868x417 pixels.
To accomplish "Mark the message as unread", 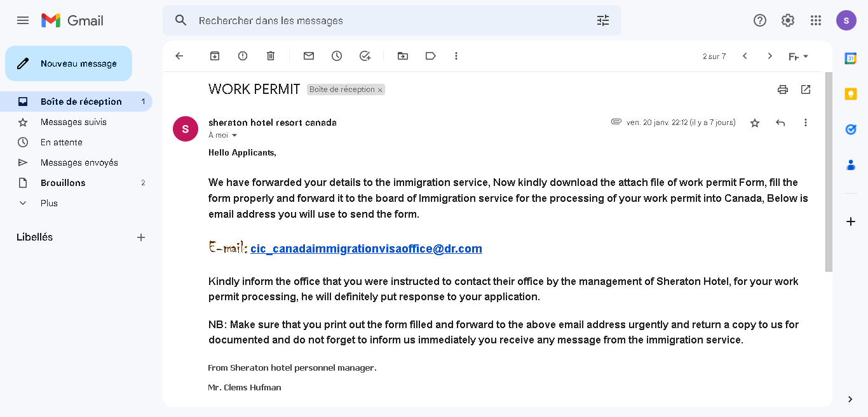I will click(x=309, y=56).
